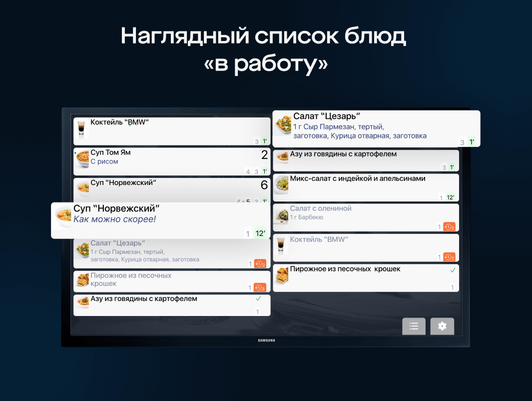Click the Как можно скорее note
532x401 pixels.
pyautogui.click(x=114, y=219)
